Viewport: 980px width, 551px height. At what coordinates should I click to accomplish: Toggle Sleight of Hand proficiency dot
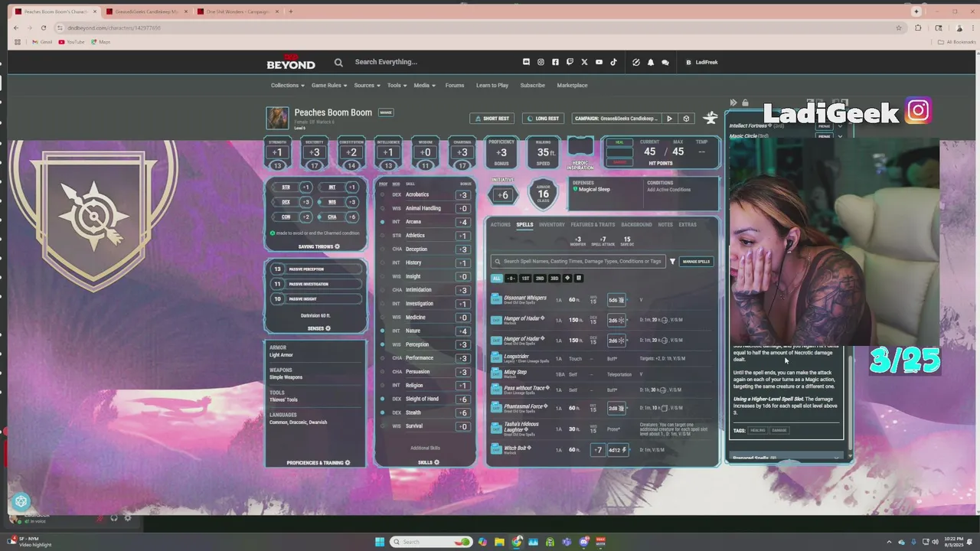tap(383, 399)
